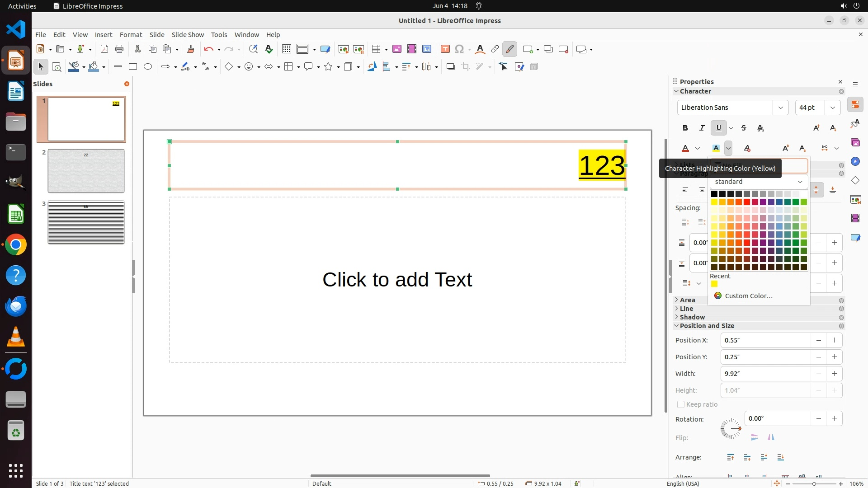Viewport: 868px width, 488px height.
Task: Expand the Shadow section
Action: click(x=692, y=317)
